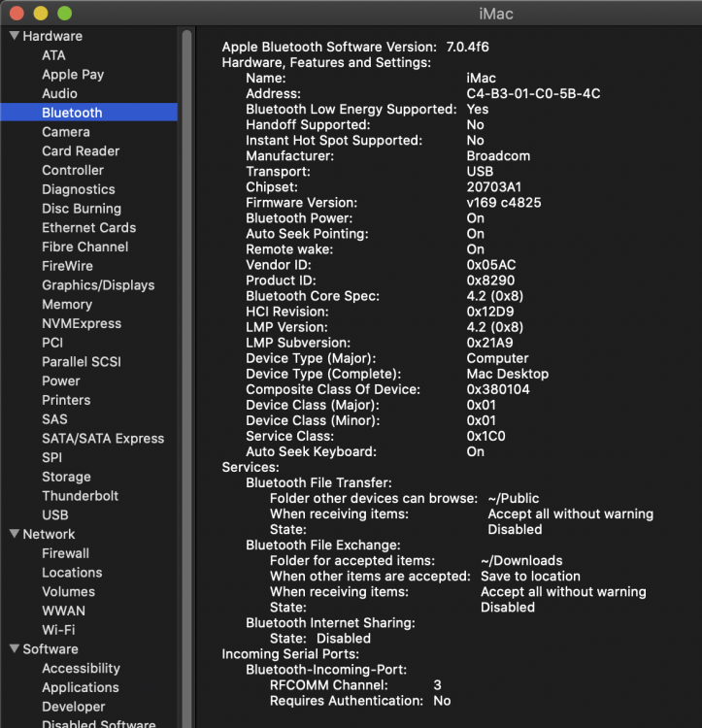Screen dimensions: 702x728
Task: Open Applications under Software
Action: coord(81,687)
